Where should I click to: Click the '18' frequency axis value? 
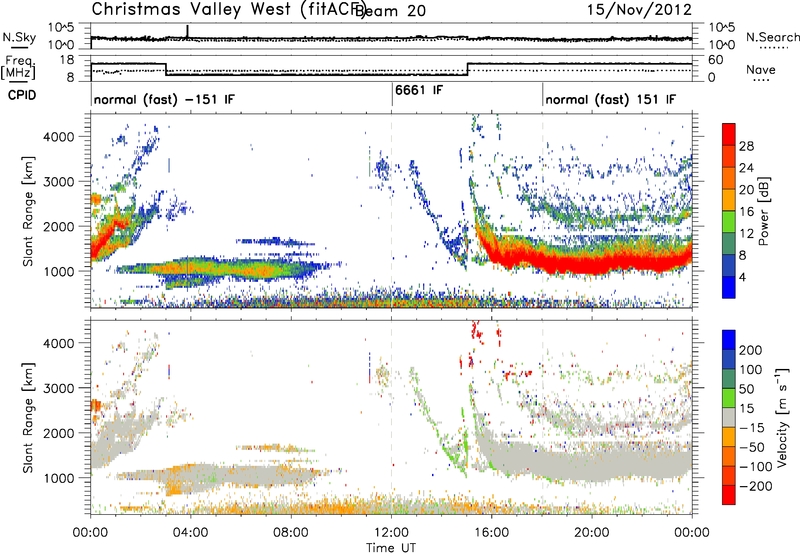[66, 60]
